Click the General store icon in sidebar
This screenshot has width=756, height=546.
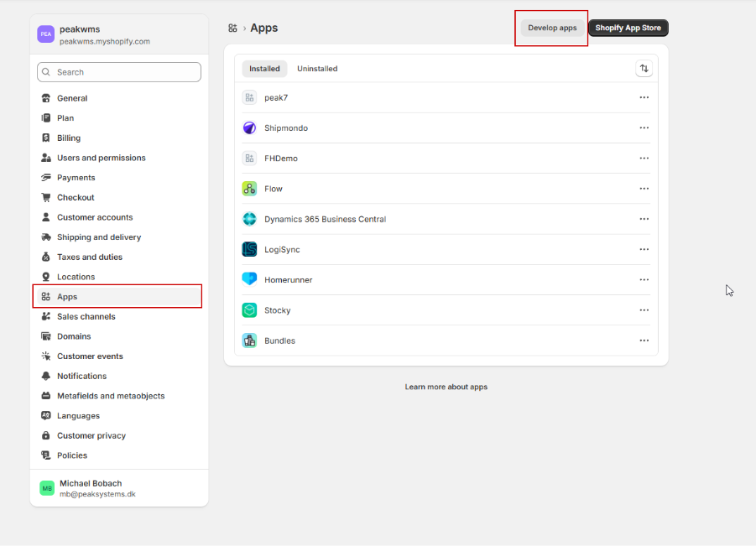click(46, 98)
